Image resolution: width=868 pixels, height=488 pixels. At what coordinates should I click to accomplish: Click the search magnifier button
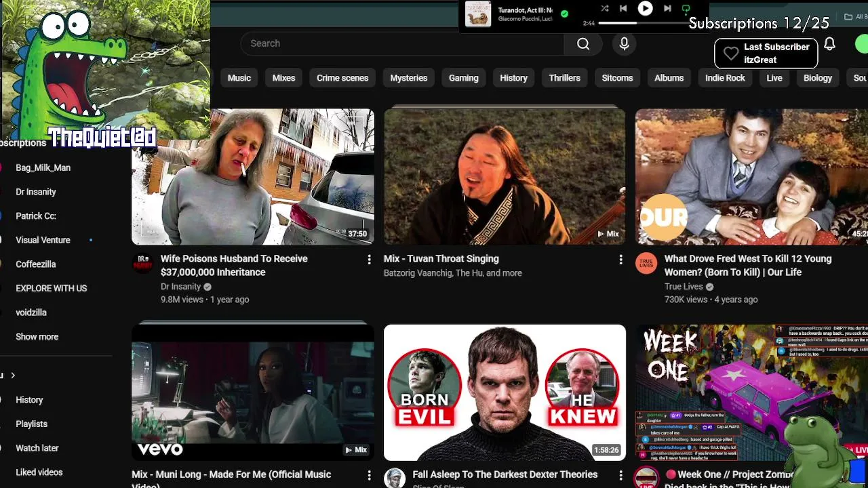pyautogui.click(x=583, y=43)
